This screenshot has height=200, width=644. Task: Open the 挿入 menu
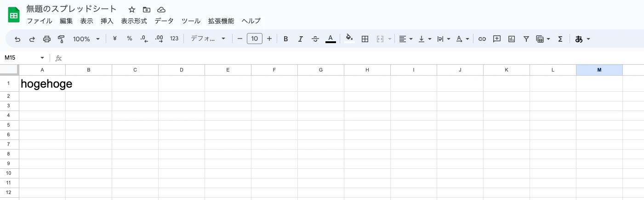[x=107, y=21]
